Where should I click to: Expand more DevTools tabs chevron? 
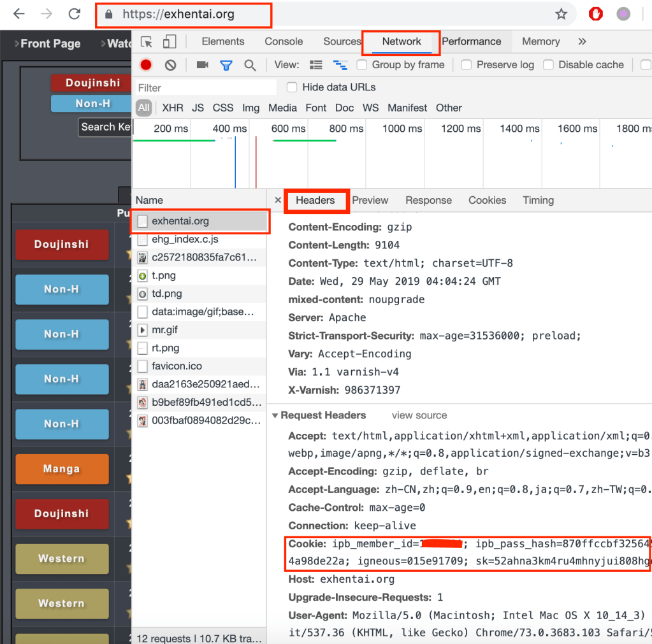click(582, 42)
